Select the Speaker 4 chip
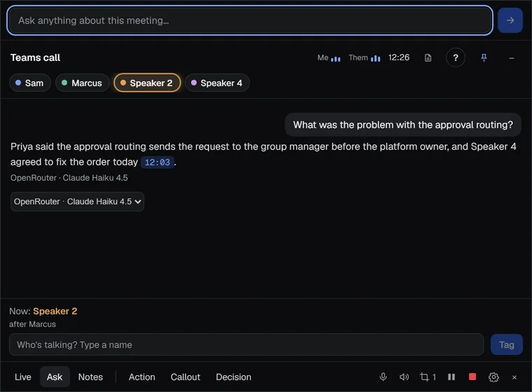This screenshot has width=532, height=392. (x=217, y=83)
